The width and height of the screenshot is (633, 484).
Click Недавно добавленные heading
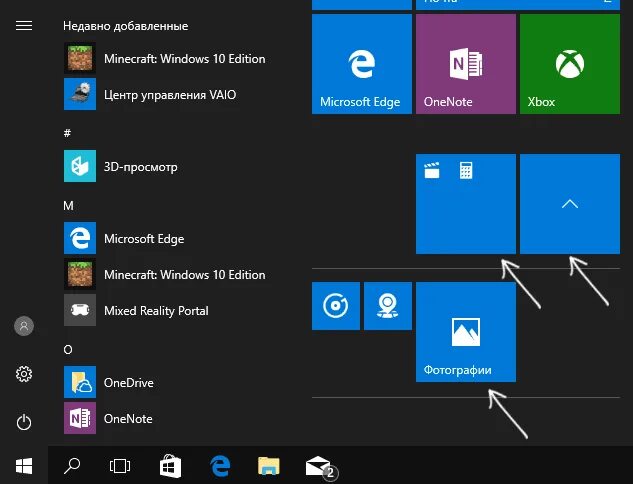(x=126, y=26)
